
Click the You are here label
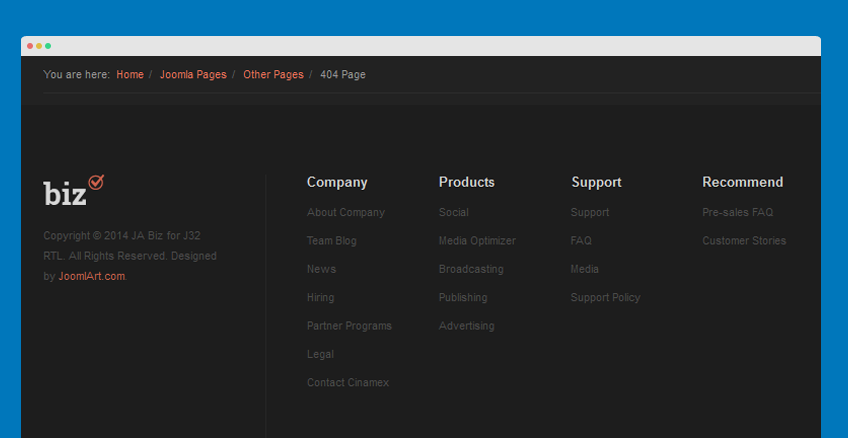coord(77,75)
